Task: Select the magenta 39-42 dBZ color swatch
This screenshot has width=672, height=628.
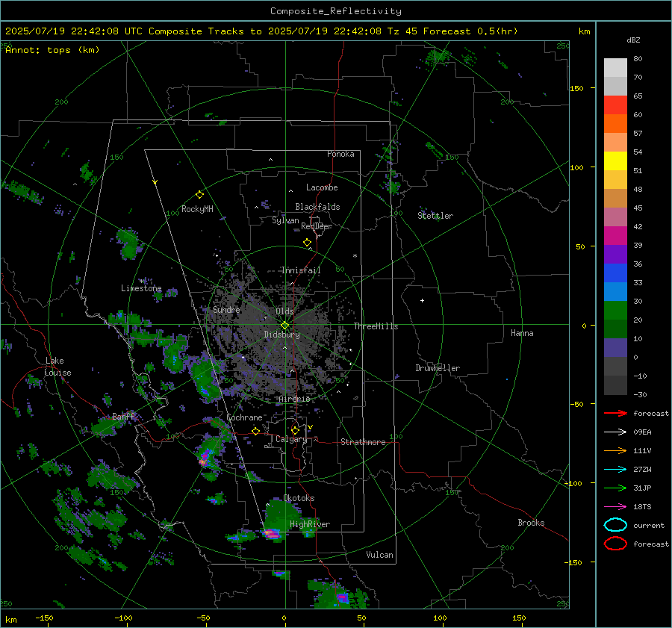Action: pyautogui.click(x=615, y=236)
